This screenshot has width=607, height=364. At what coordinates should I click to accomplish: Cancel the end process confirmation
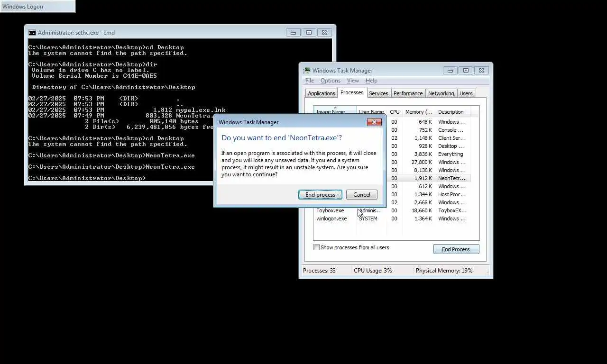pyautogui.click(x=361, y=195)
